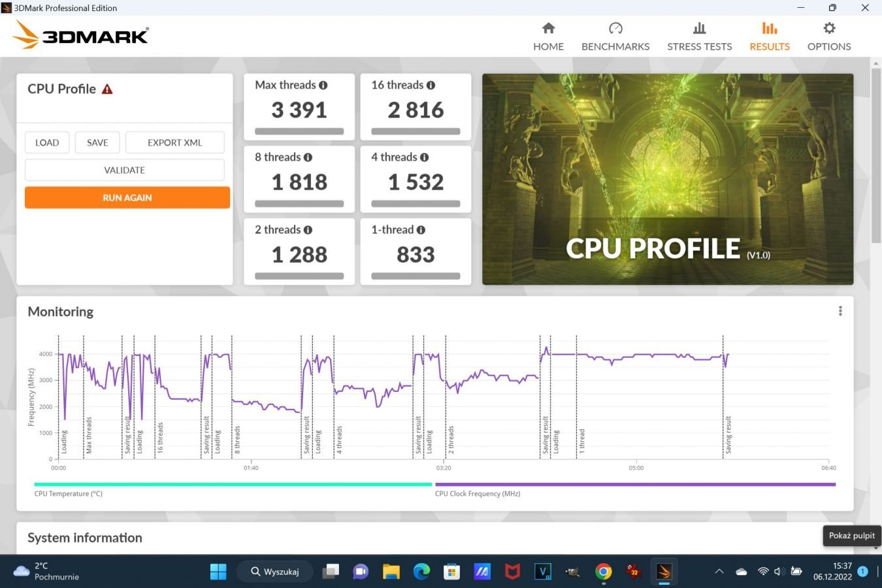
Task: Click the 3DMark logo
Action: [x=81, y=35]
